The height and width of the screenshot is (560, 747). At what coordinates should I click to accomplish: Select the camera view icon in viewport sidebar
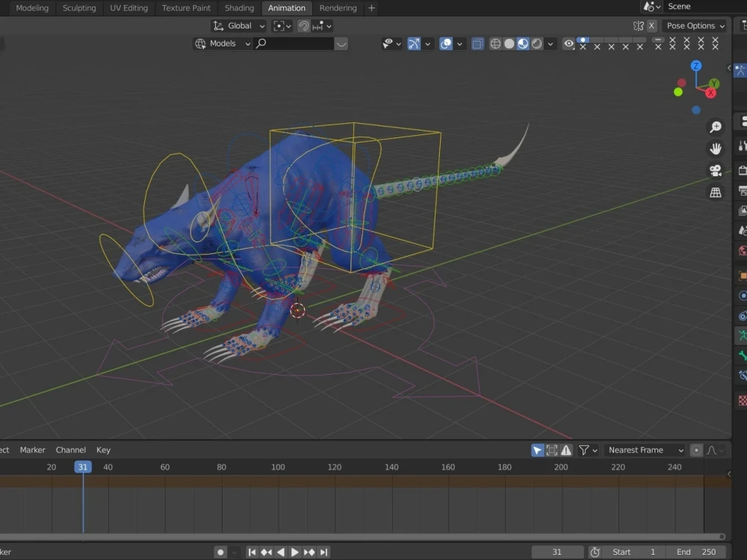(716, 169)
